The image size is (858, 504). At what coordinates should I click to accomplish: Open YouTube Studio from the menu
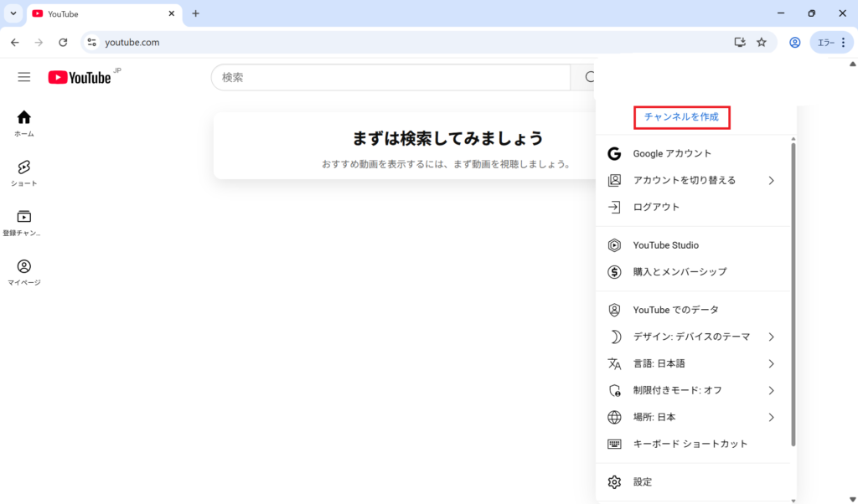pyautogui.click(x=693, y=245)
